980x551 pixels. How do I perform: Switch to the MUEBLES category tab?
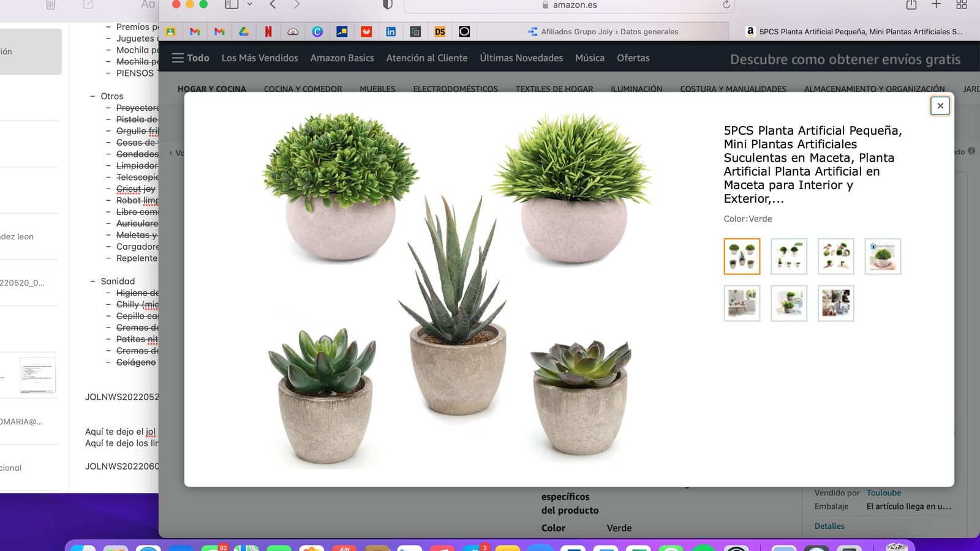coord(377,89)
